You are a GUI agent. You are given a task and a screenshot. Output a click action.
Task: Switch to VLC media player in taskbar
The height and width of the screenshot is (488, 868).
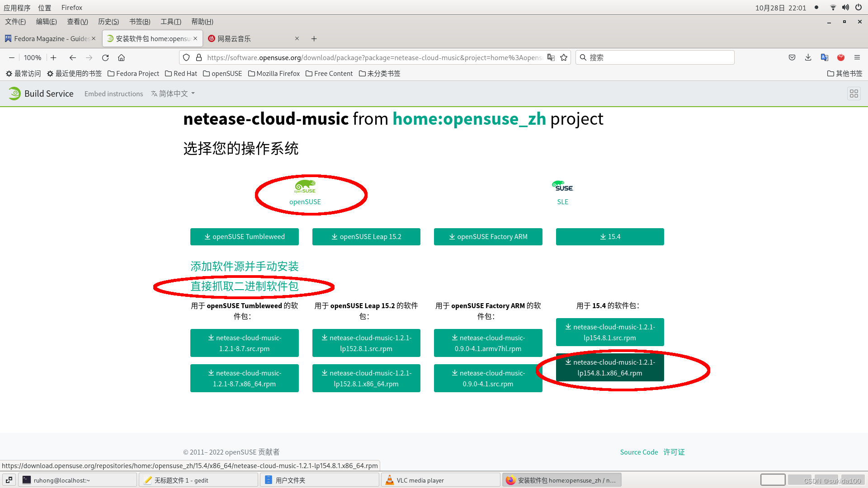pos(441,480)
